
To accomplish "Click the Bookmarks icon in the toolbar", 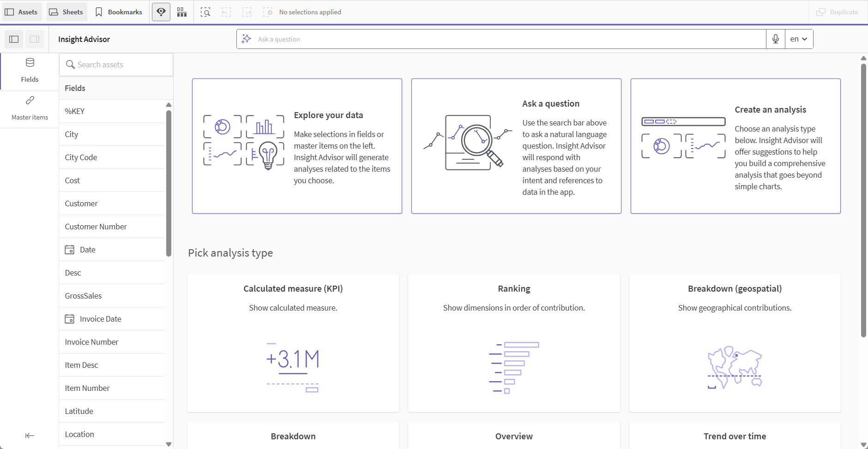I will coord(98,12).
